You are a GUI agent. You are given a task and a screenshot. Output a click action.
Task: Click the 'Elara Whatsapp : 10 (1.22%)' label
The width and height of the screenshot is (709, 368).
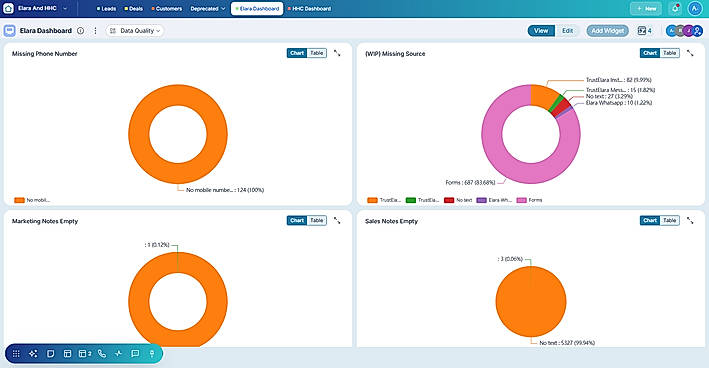point(619,103)
